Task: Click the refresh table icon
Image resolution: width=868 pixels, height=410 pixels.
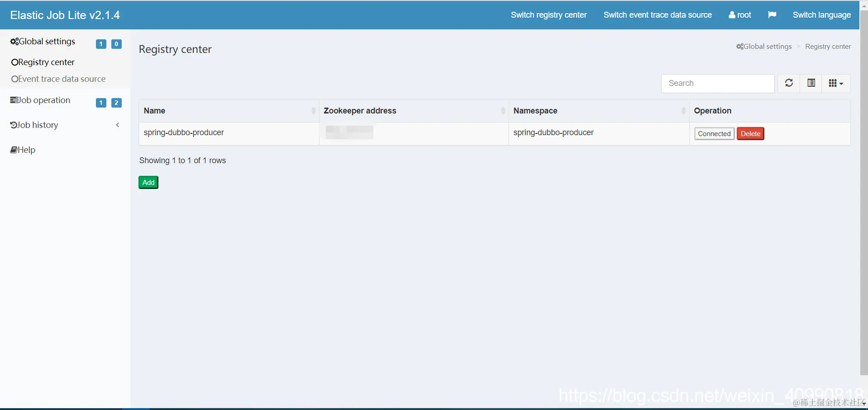Action: pyautogui.click(x=789, y=83)
